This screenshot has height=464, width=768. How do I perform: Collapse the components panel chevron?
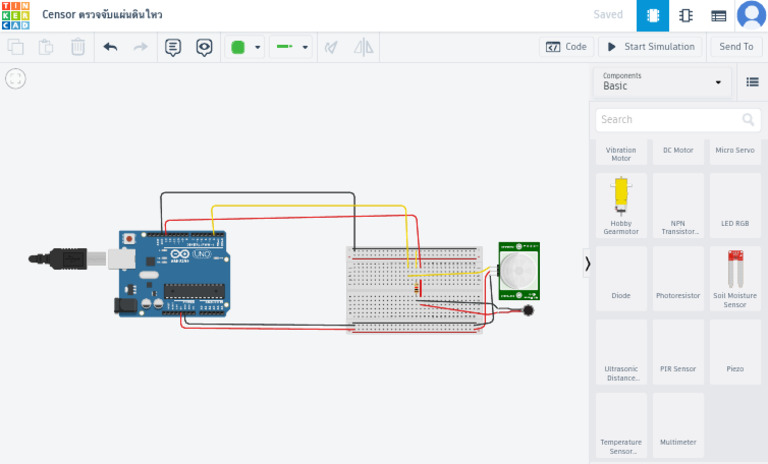[587, 264]
